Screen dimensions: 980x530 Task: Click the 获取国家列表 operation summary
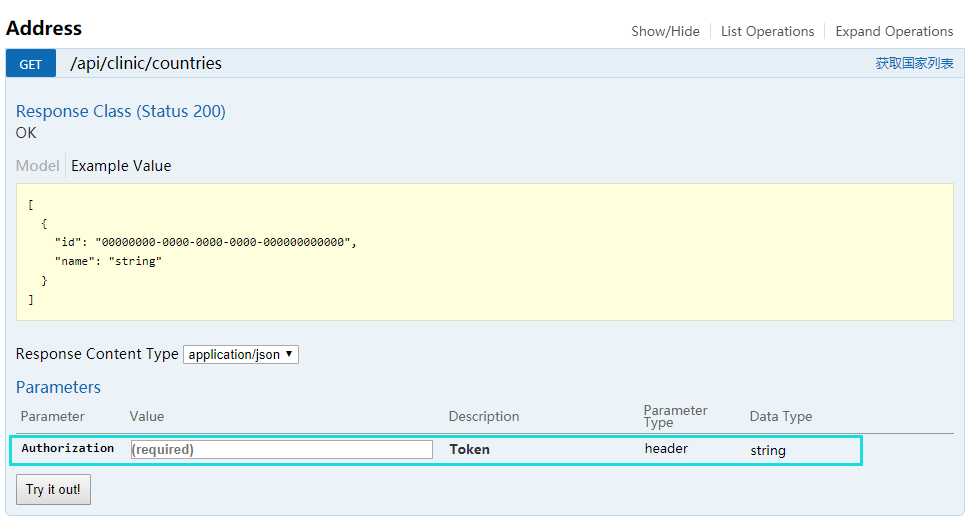click(x=914, y=63)
